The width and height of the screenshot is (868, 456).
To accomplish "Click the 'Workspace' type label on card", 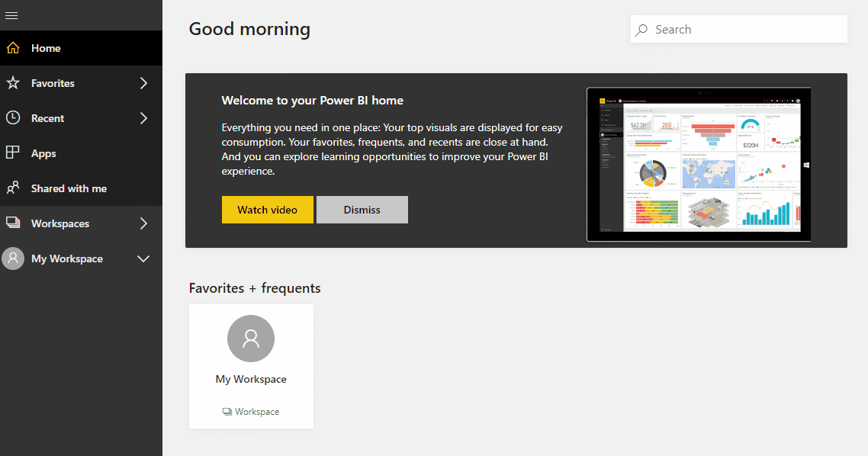I will [257, 412].
